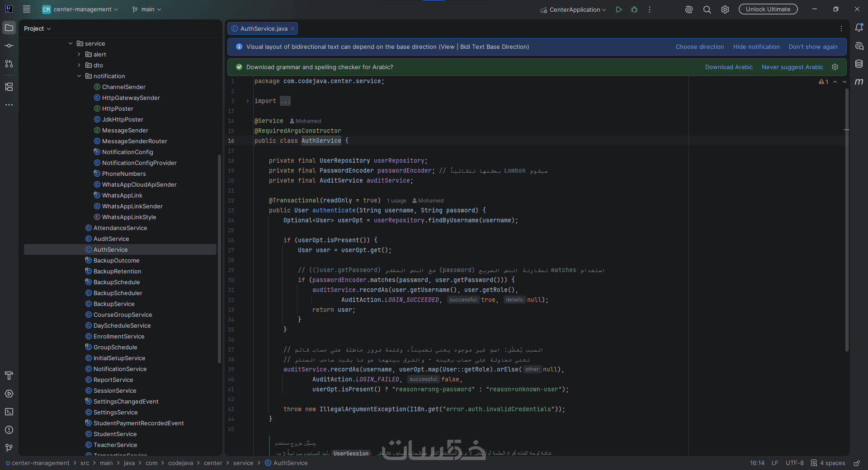Collapse the service folder
The width and height of the screenshot is (868, 470).
pyautogui.click(x=71, y=43)
